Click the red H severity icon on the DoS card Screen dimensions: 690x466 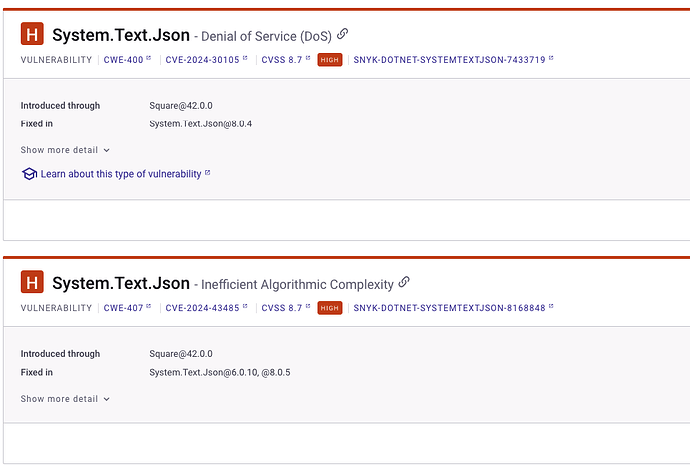point(33,35)
